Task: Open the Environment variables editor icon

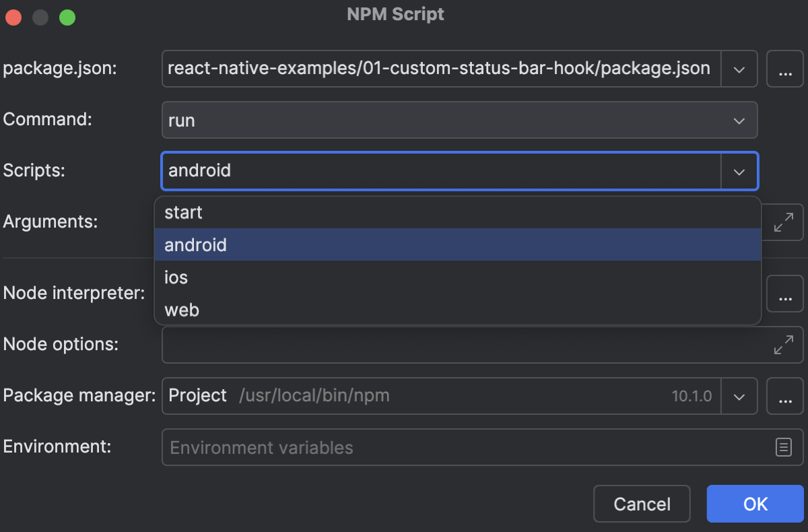Action: (x=784, y=447)
